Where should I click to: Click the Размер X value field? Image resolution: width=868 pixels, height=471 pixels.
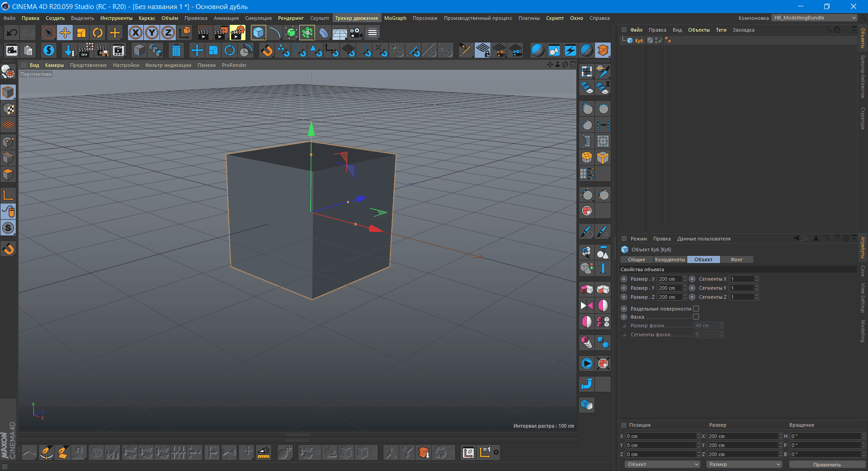[669, 279]
